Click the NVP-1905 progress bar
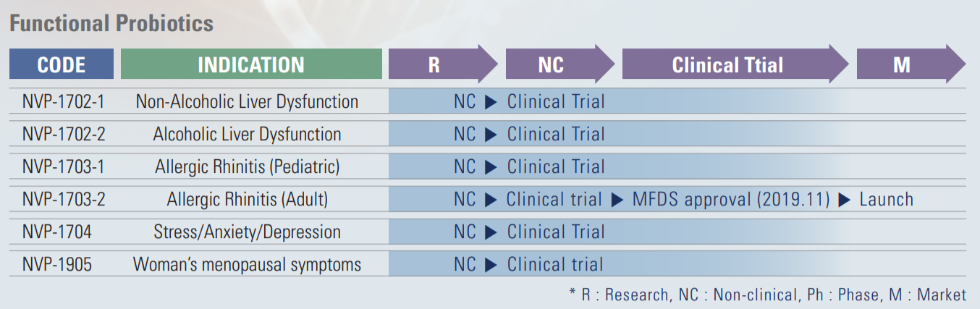The height and width of the screenshot is (309, 980). 677,264
